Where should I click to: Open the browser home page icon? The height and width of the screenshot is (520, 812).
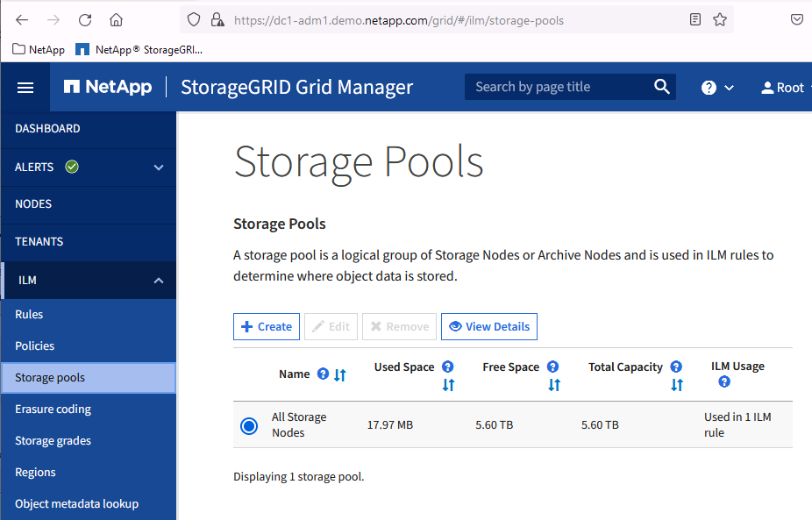point(116,20)
